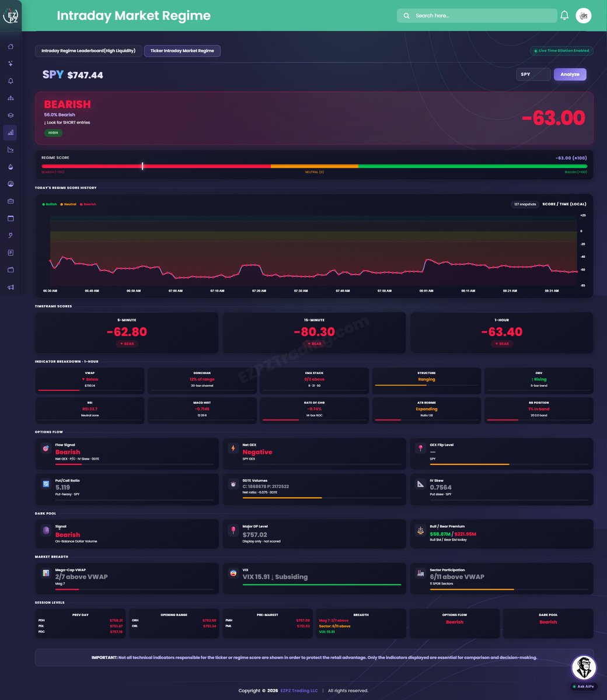The image size is (607, 700).
Task: Click the orange neutral segment of regime bar
Action: click(315, 166)
